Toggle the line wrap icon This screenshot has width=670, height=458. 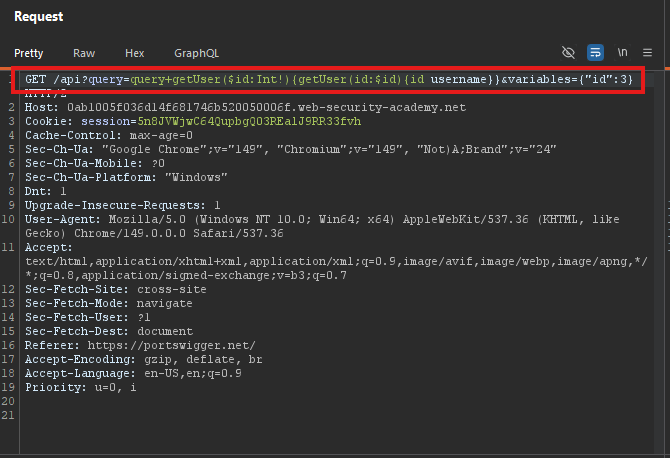pyautogui.click(x=595, y=53)
